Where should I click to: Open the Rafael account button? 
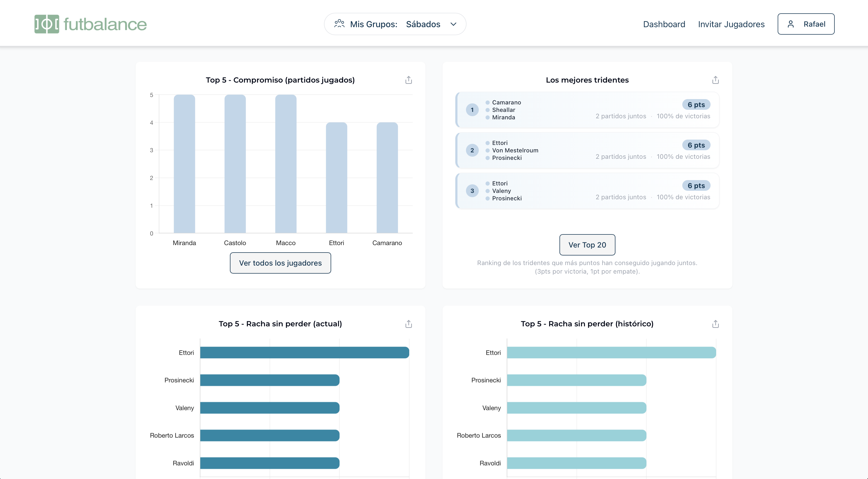[x=806, y=24]
